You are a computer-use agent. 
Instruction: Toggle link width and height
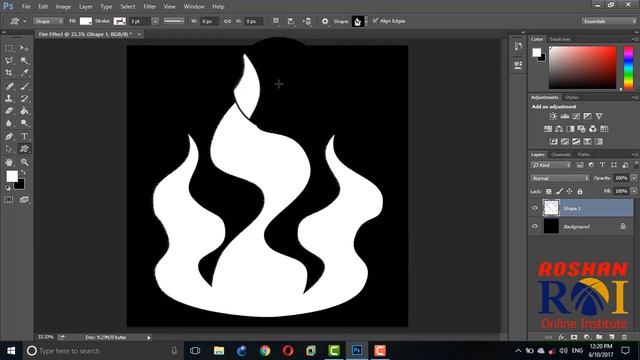(227, 21)
